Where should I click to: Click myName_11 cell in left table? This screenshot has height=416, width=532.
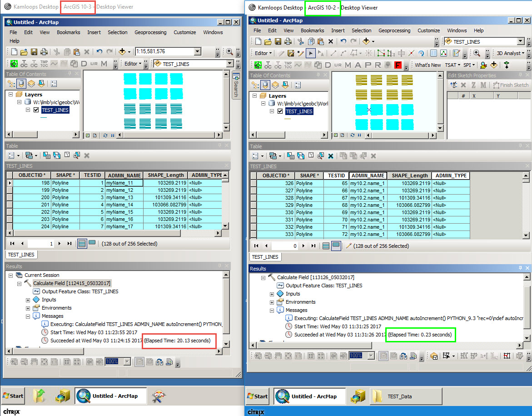(124, 183)
